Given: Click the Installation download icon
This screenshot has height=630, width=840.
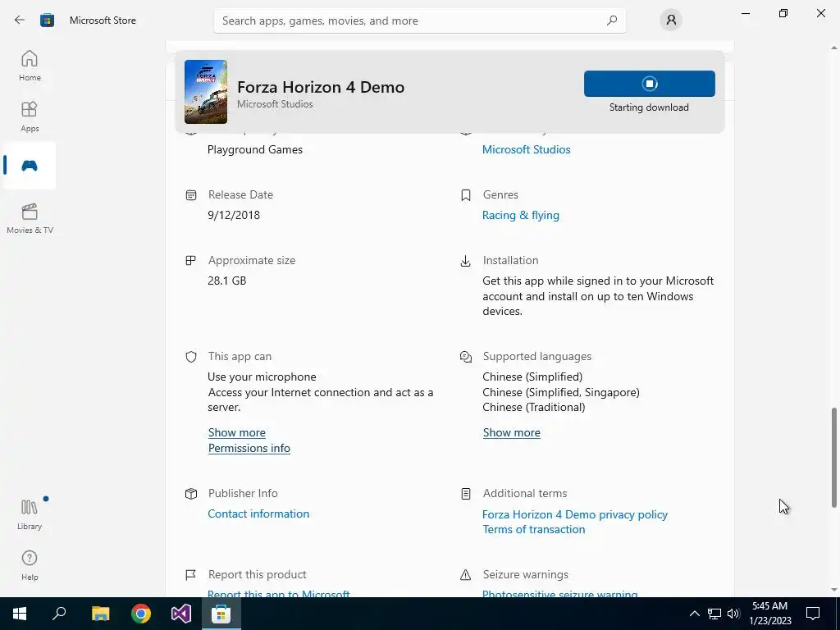Looking at the screenshot, I should [466, 261].
